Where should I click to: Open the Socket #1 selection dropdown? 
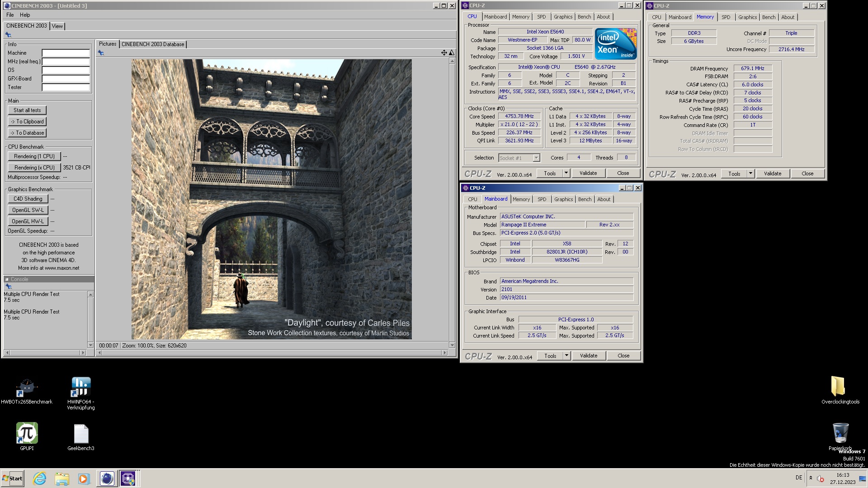(x=536, y=158)
